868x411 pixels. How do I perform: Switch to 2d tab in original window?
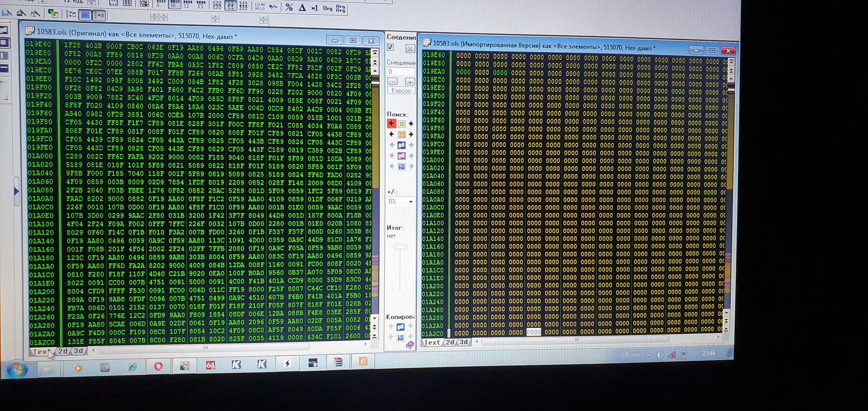[x=63, y=351]
